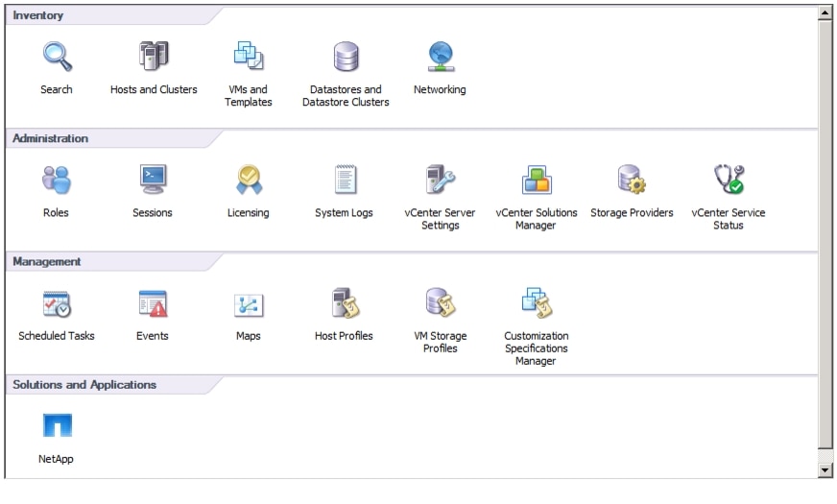Click the scrollbar down arrow
This screenshot has width=837, height=504.
825,470
